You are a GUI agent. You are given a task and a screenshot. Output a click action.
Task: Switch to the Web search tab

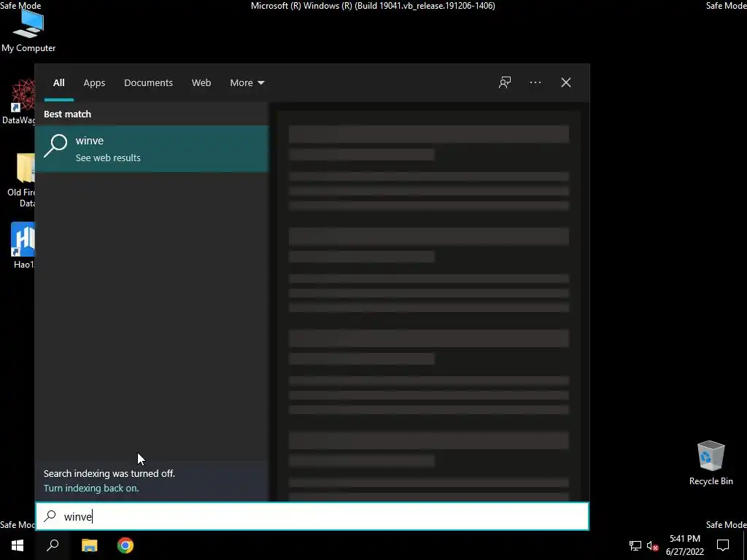(201, 82)
